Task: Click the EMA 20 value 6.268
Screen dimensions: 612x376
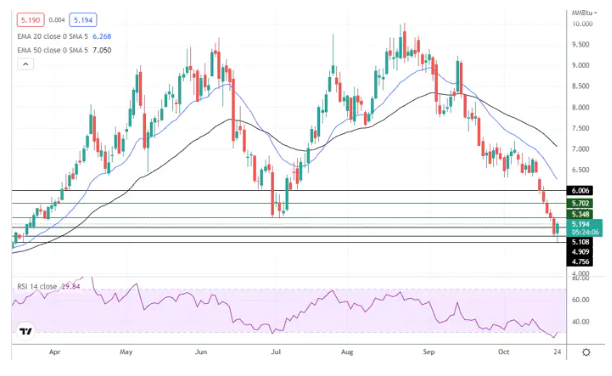Action: tap(102, 36)
